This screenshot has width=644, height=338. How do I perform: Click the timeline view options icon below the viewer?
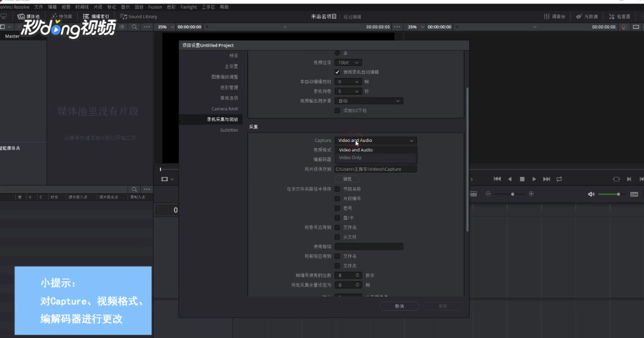click(x=473, y=193)
